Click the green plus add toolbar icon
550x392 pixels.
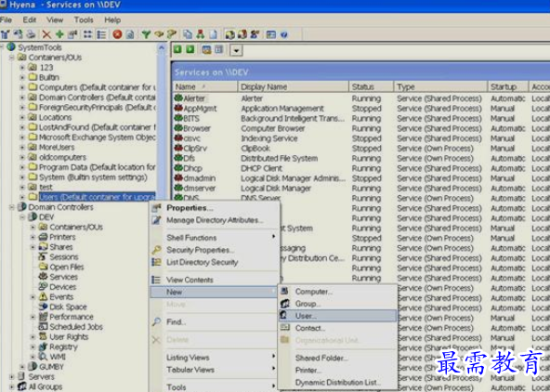tap(60, 34)
